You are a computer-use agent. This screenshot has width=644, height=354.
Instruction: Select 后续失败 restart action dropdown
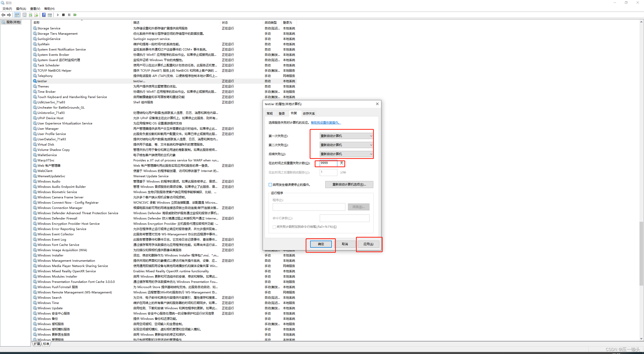coord(344,154)
